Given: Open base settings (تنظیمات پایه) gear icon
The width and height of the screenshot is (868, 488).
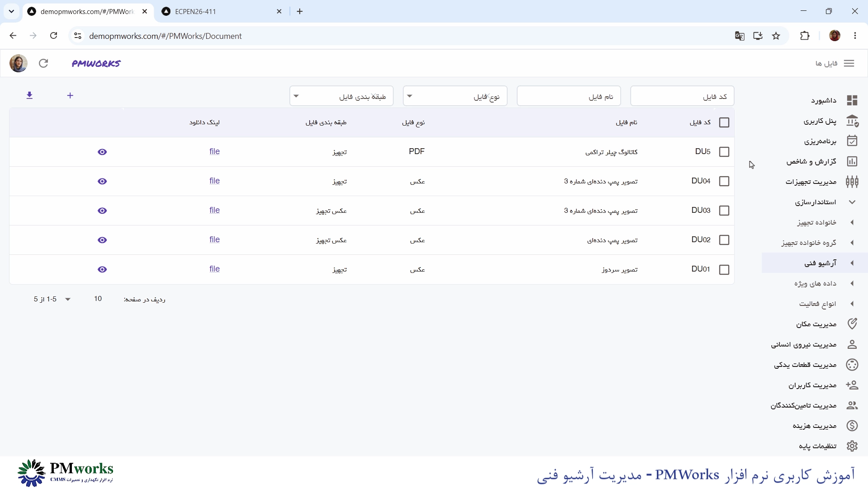Looking at the screenshot, I should point(852,446).
